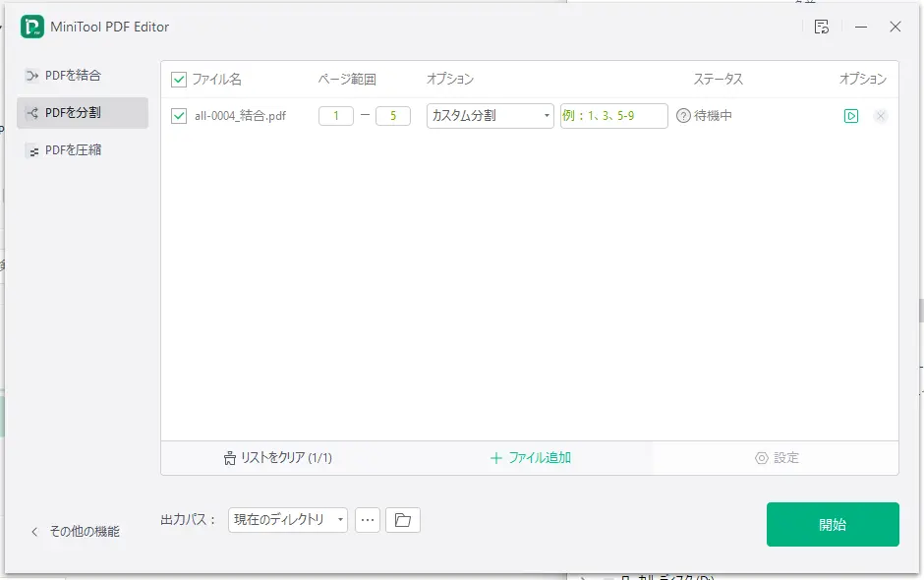Click the 待機中 status question mark icon
The width and height of the screenshot is (924, 580).
(x=683, y=116)
